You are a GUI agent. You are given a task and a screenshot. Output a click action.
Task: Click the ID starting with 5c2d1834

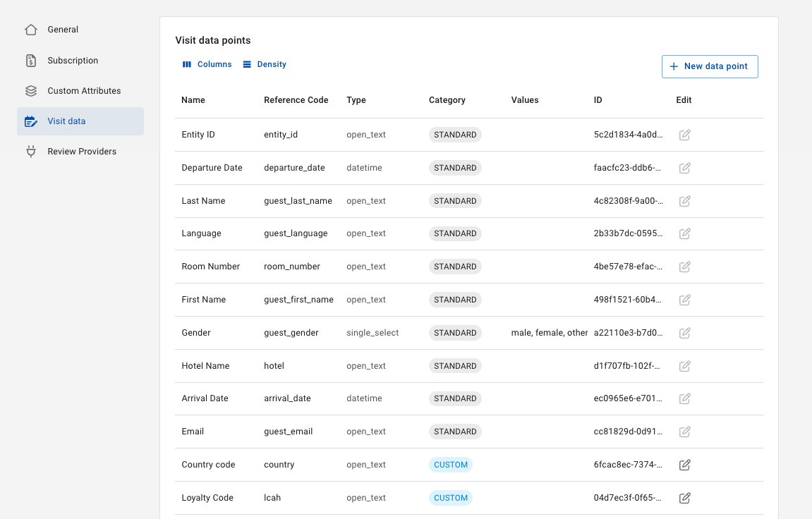(x=628, y=135)
